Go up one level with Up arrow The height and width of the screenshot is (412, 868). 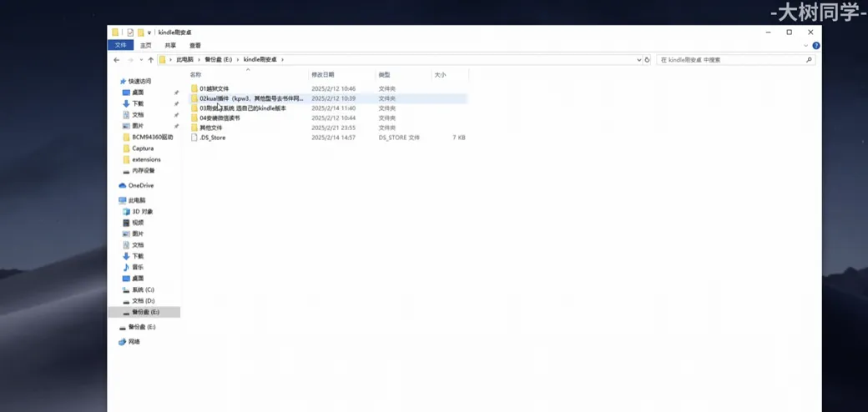click(x=150, y=60)
